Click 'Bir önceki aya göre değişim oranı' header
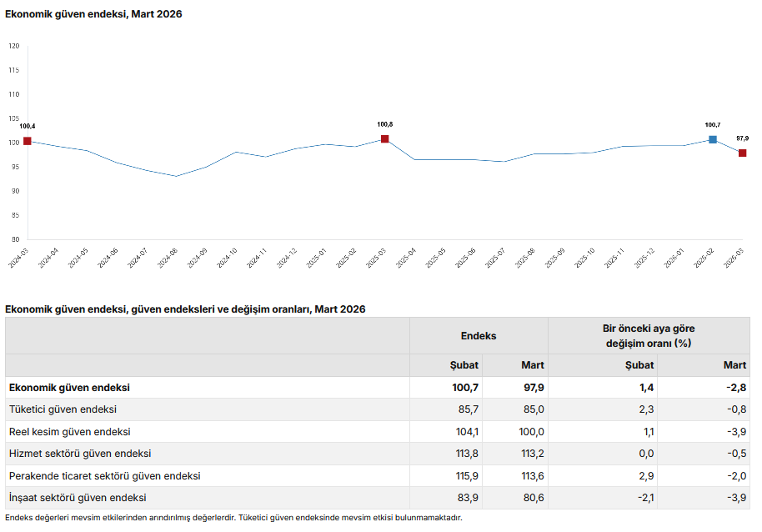The width and height of the screenshot is (762, 532). [648, 336]
